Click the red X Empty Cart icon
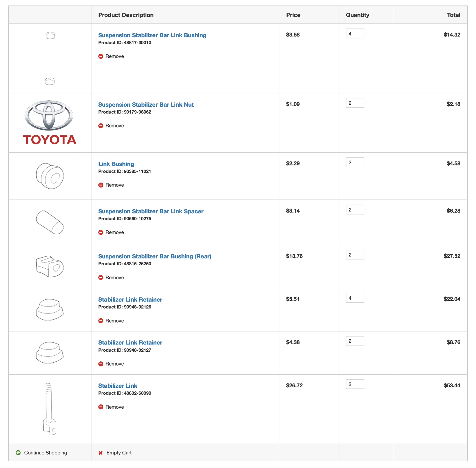 101,453
